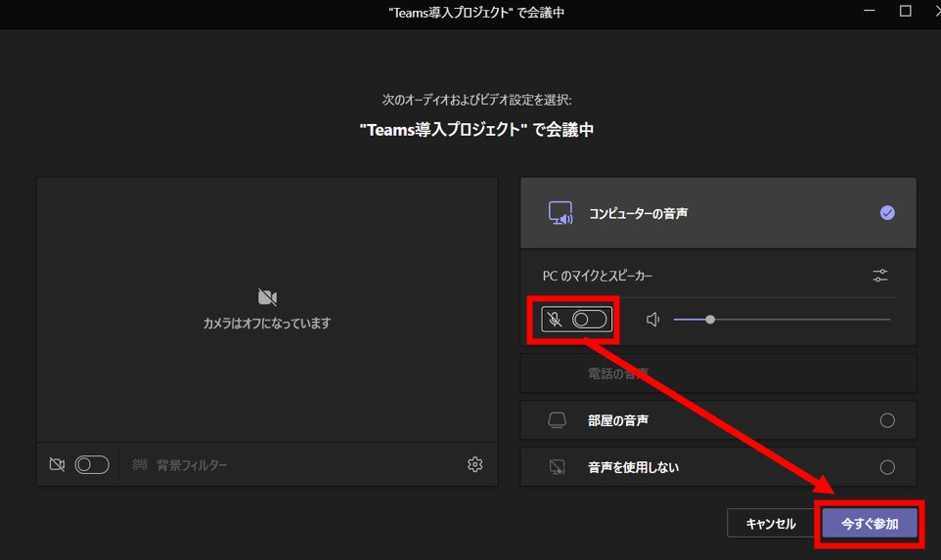Click the Don't use audio (音声を使用しない) label

(634, 467)
